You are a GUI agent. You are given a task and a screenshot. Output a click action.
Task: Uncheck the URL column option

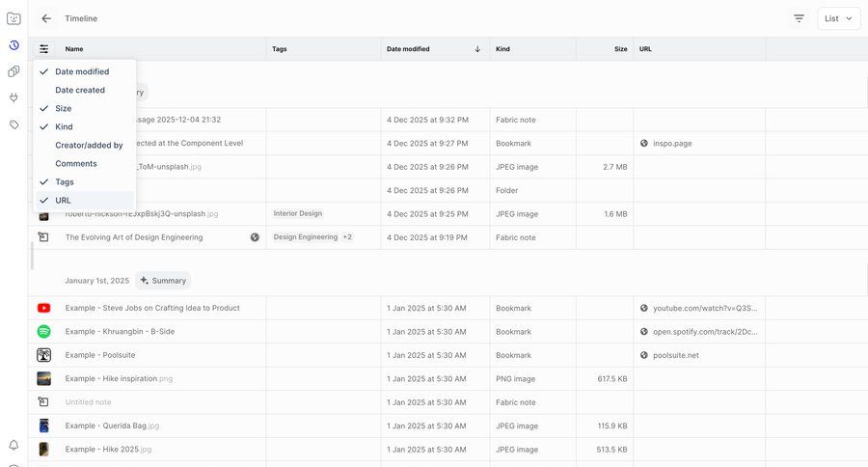[x=85, y=200]
